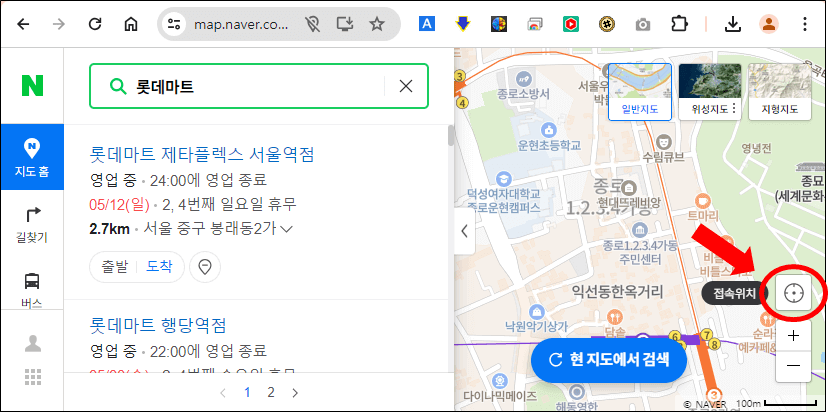Collapse the search panel with the arrow handle
Image resolution: width=828 pixels, height=412 pixels.
point(464,231)
